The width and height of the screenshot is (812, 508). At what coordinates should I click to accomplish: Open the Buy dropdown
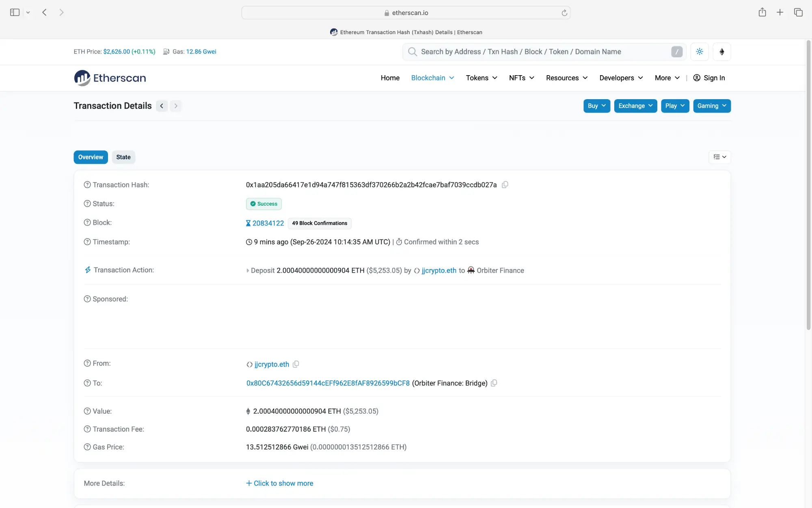tap(597, 106)
